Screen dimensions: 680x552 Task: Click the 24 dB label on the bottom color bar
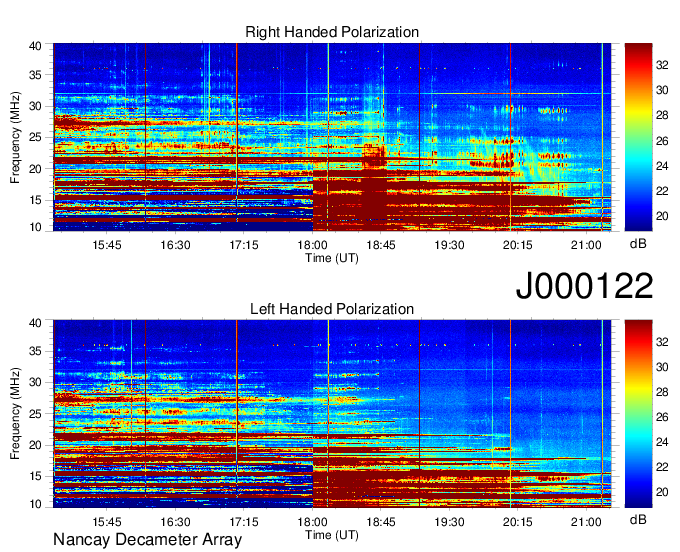click(x=662, y=442)
